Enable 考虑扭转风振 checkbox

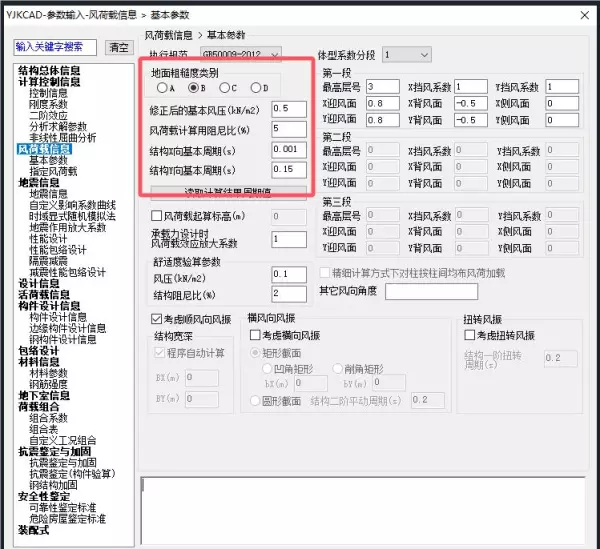click(x=469, y=335)
